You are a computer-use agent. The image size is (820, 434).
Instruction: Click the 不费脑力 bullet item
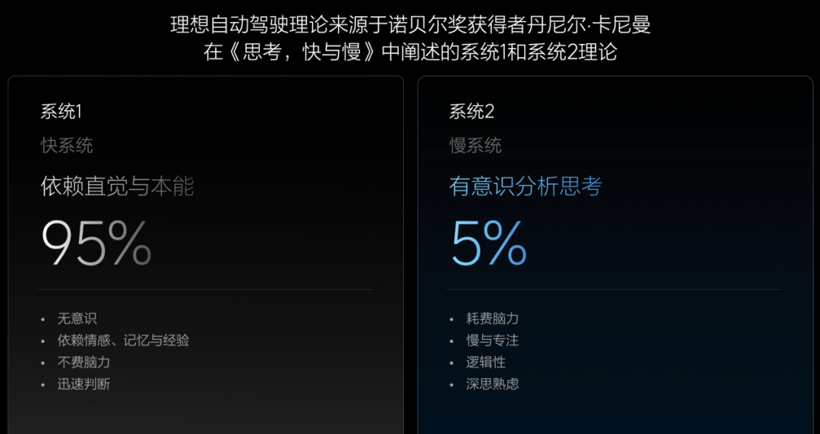[84, 362]
